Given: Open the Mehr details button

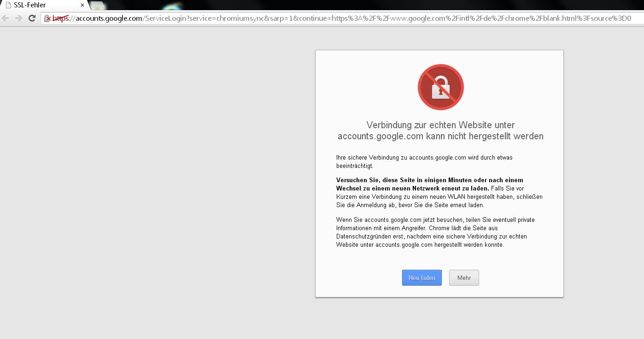Looking at the screenshot, I should click(464, 278).
